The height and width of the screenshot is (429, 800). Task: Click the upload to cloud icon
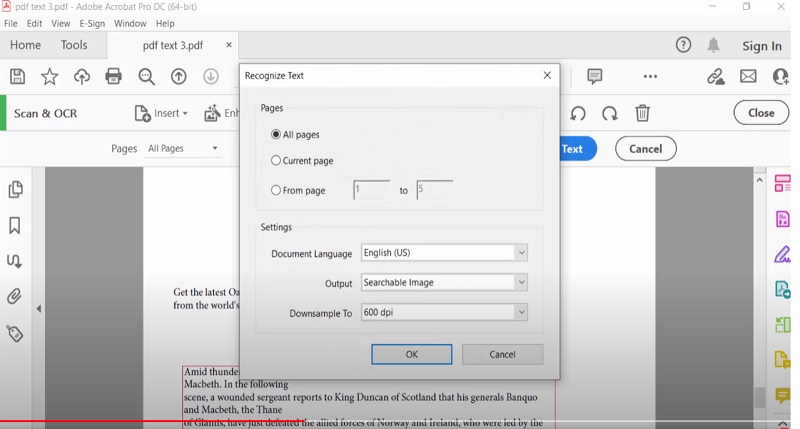(82, 77)
